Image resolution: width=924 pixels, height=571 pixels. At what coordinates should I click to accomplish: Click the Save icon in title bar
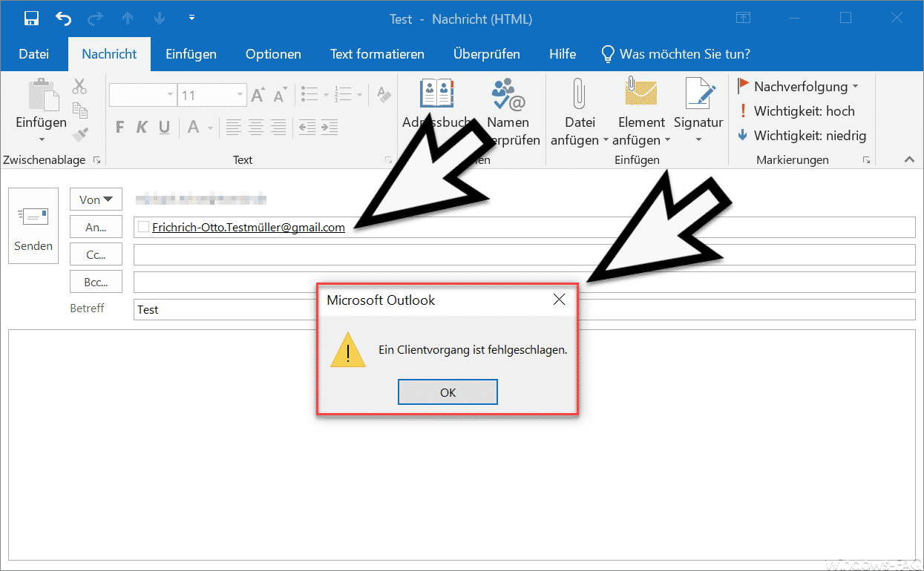[32, 18]
